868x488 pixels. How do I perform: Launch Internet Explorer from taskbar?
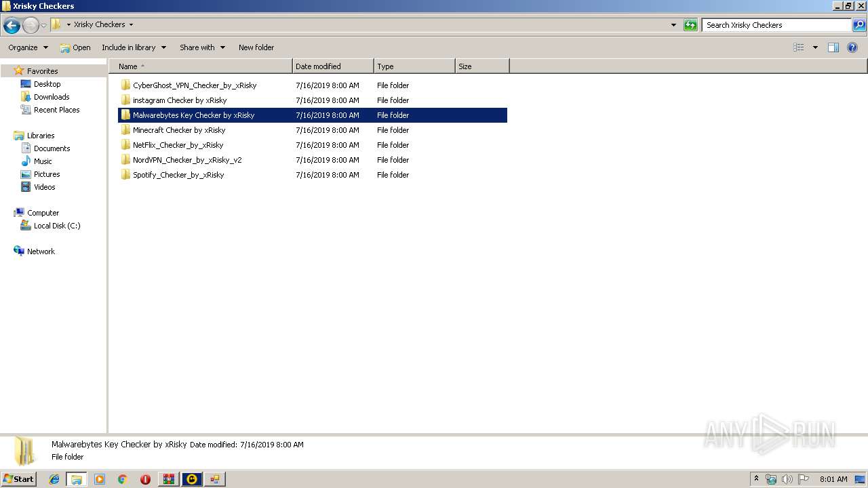(54, 479)
